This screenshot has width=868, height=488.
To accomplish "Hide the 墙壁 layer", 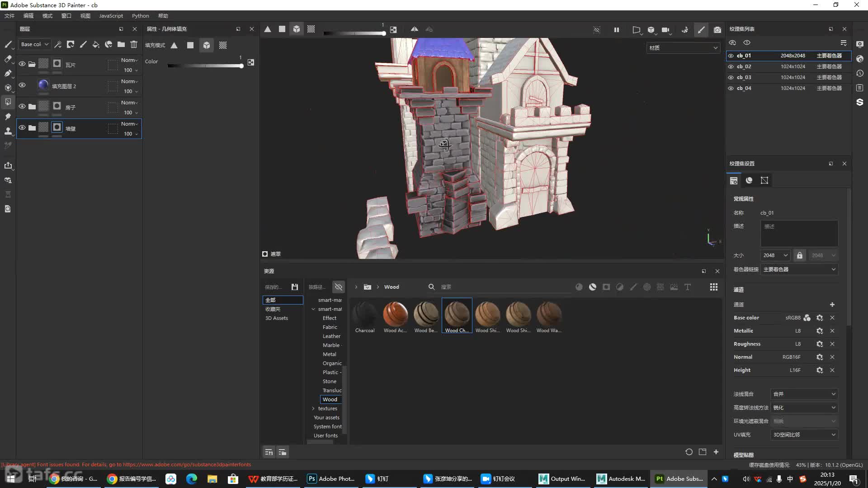I will [22, 127].
